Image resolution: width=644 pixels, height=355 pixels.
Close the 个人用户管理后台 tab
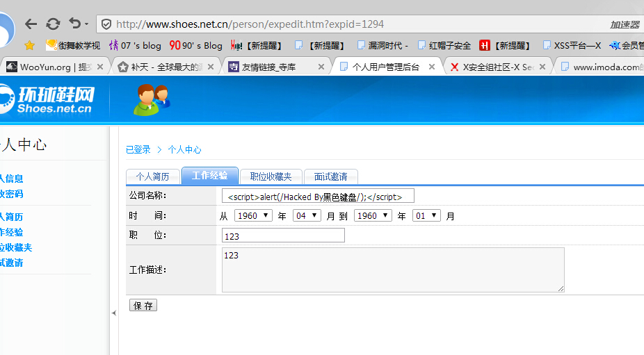coord(432,67)
